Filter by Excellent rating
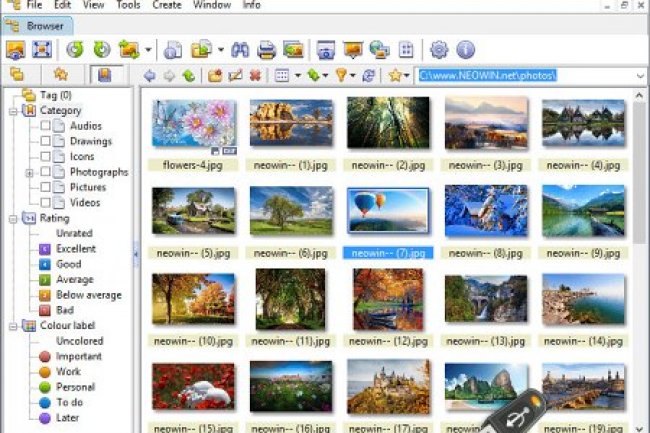Viewport: 650px width, 433px height. click(75, 249)
